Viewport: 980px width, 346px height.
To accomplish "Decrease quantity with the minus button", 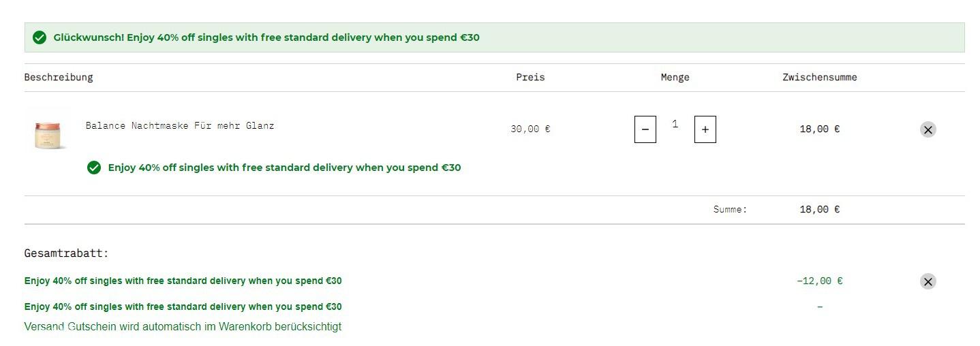I will 645,129.
